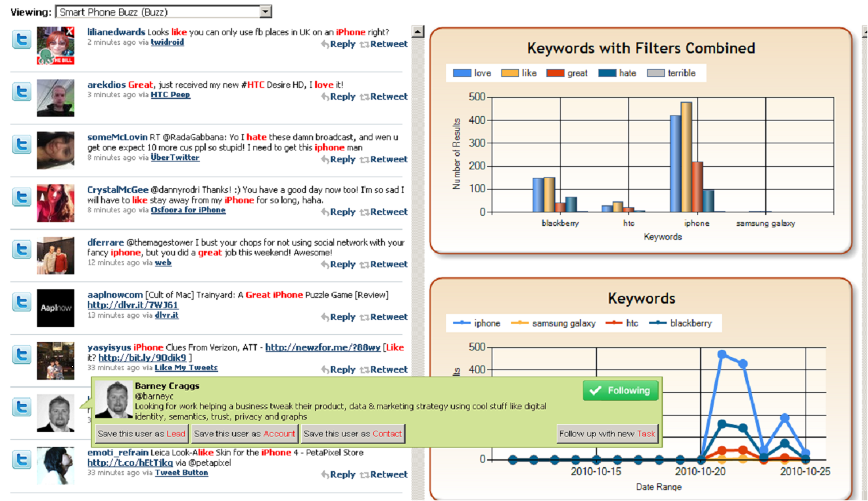Open Osfoora for iPhone source link
Viewport: 868px width, 501px height.
pos(188,210)
